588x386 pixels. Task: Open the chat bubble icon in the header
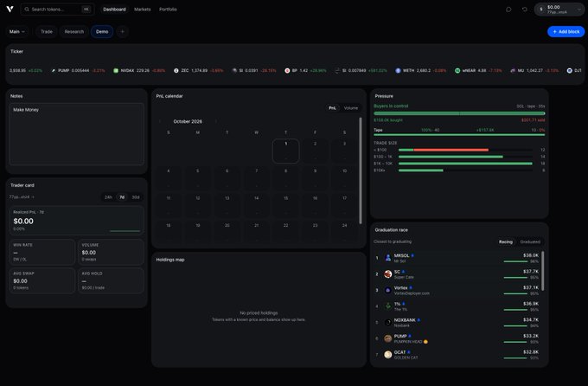coord(508,10)
